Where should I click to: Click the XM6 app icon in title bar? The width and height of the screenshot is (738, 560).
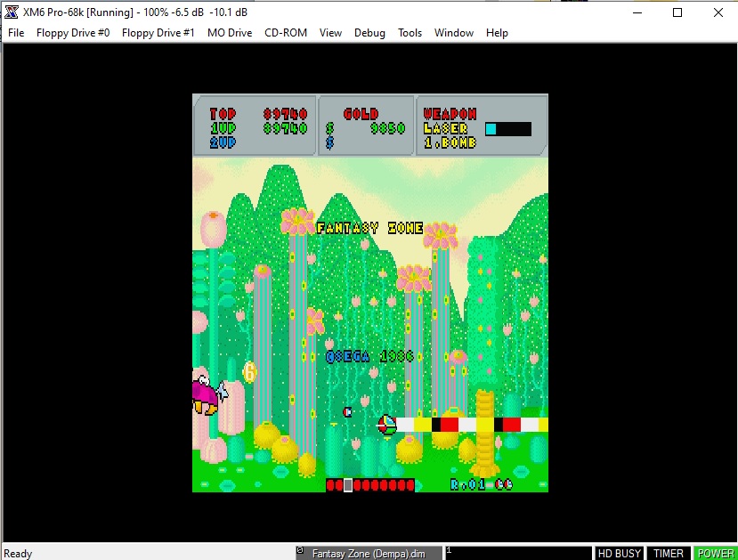(x=12, y=12)
